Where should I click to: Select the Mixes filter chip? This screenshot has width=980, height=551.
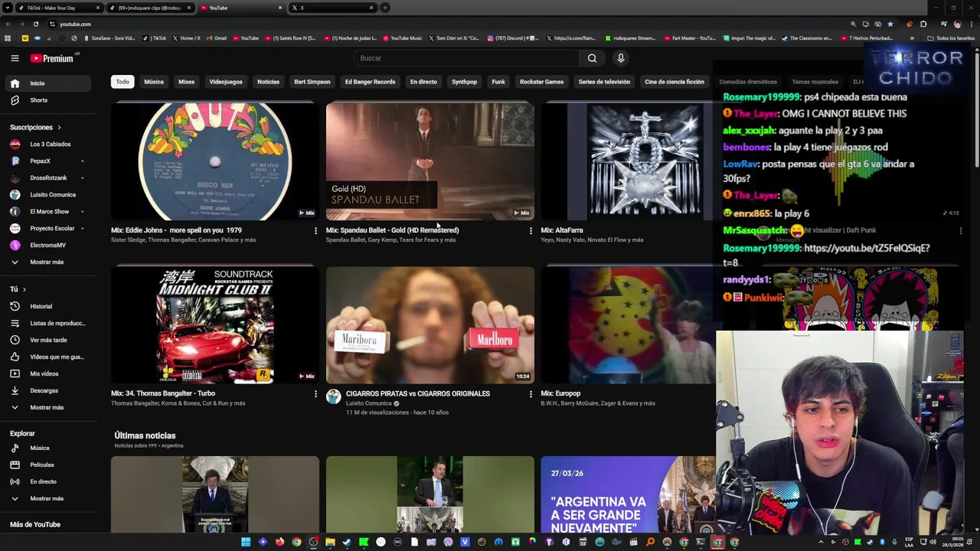[187, 82]
